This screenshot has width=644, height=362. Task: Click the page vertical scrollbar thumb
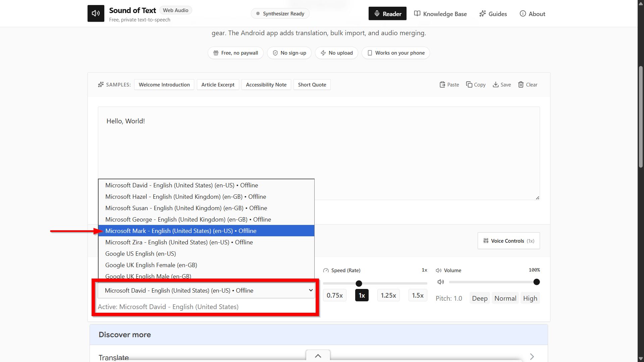[641, 117]
